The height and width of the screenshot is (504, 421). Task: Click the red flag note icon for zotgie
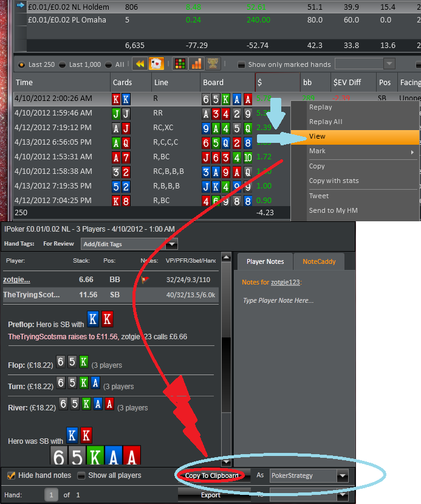[145, 279]
